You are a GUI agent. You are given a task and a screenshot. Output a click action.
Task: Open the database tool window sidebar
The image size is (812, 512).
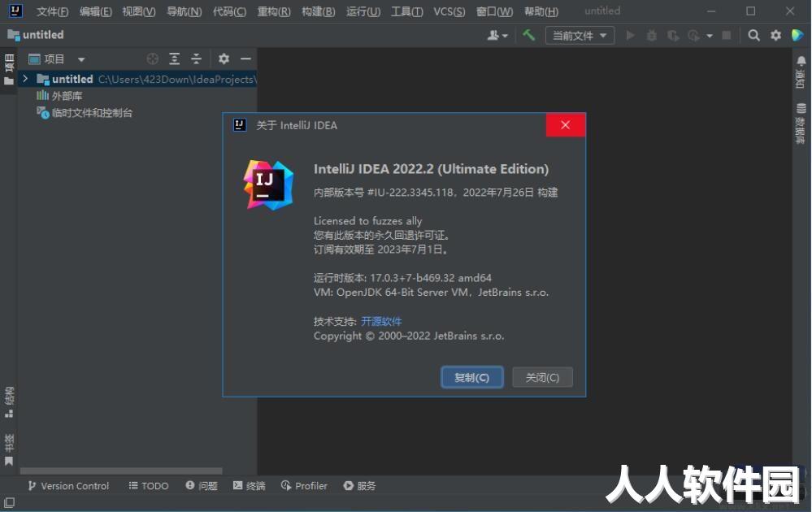click(x=801, y=124)
